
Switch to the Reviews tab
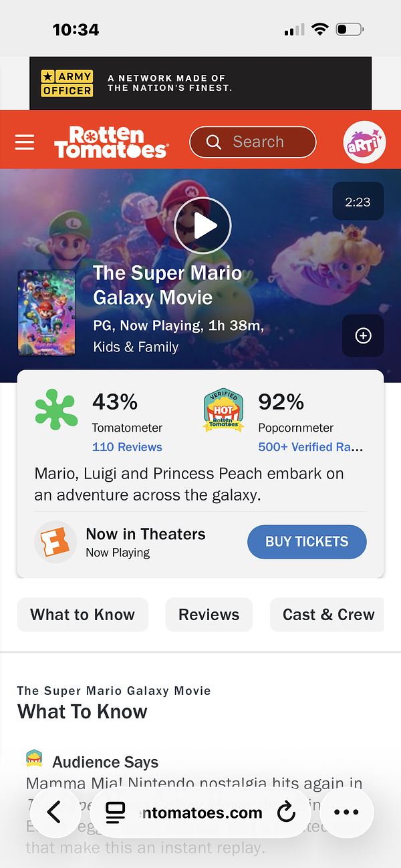(209, 615)
